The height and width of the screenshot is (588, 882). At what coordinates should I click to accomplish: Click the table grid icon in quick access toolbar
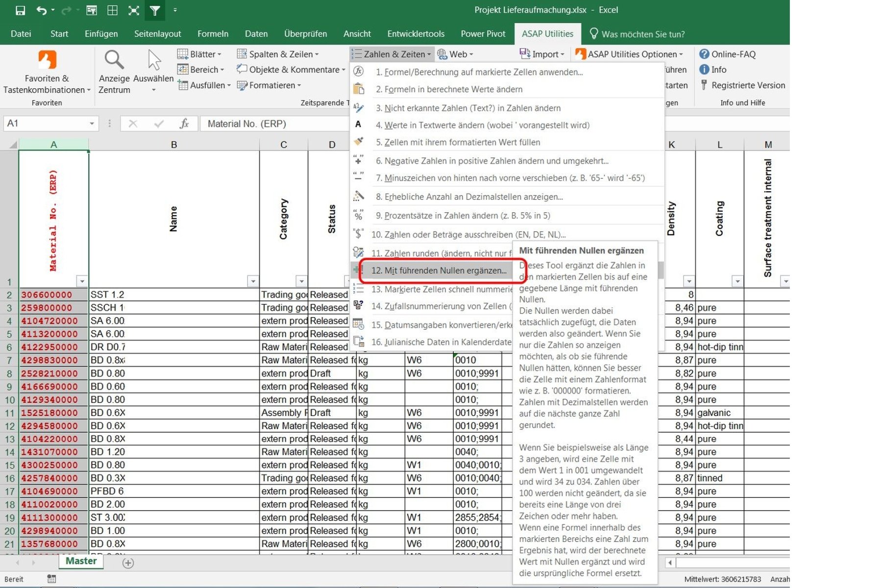point(112,10)
